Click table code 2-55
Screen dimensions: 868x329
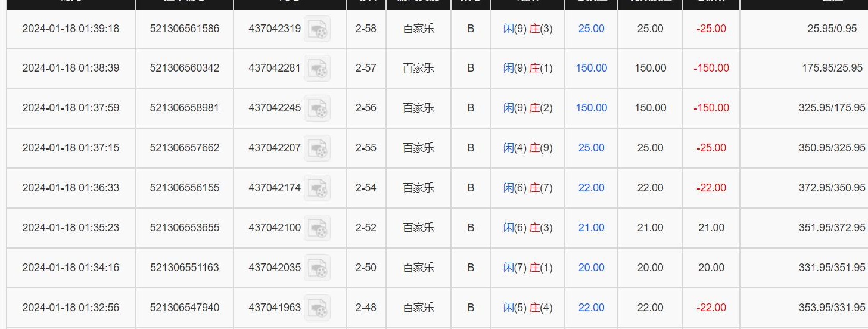click(x=366, y=148)
